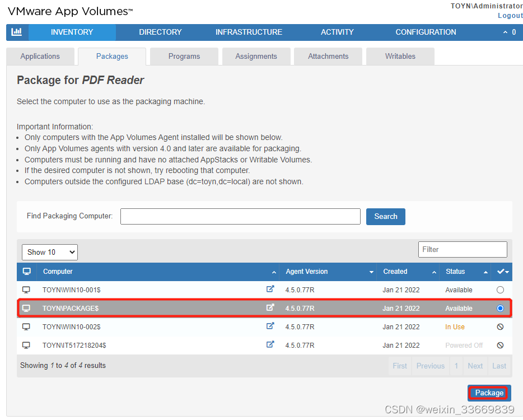Open external link icon for TOYN\WIN10-001$
523x420 pixels.
(x=270, y=289)
